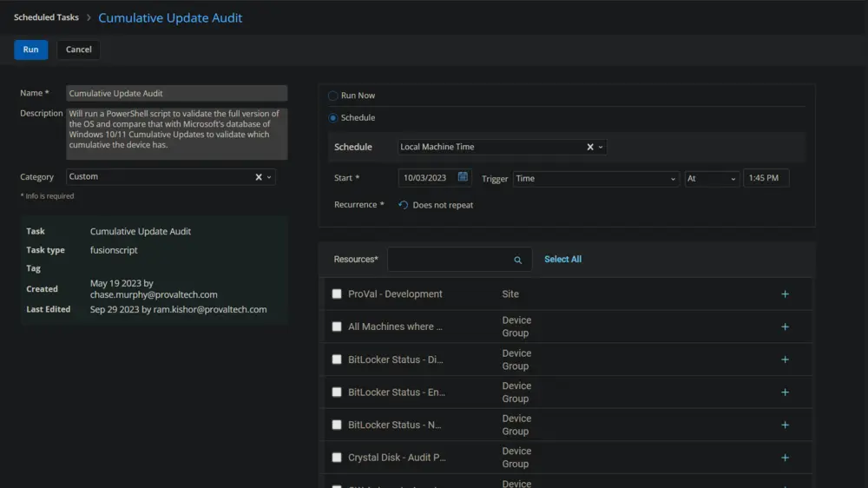This screenshot has width=868, height=488.
Task: Navigate to Scheduled Tasks breadcrumb
Action: (46, 17)
